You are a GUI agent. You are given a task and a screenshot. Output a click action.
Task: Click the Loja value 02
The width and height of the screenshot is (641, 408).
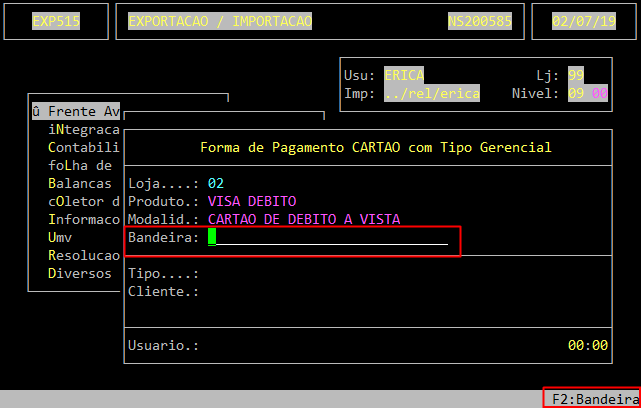(x=216, y=183)
